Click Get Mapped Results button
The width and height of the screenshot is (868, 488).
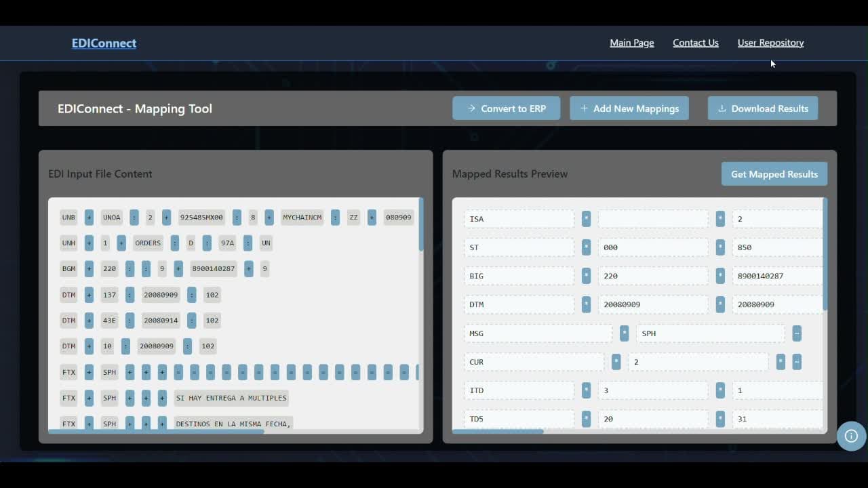pos(774,174)
